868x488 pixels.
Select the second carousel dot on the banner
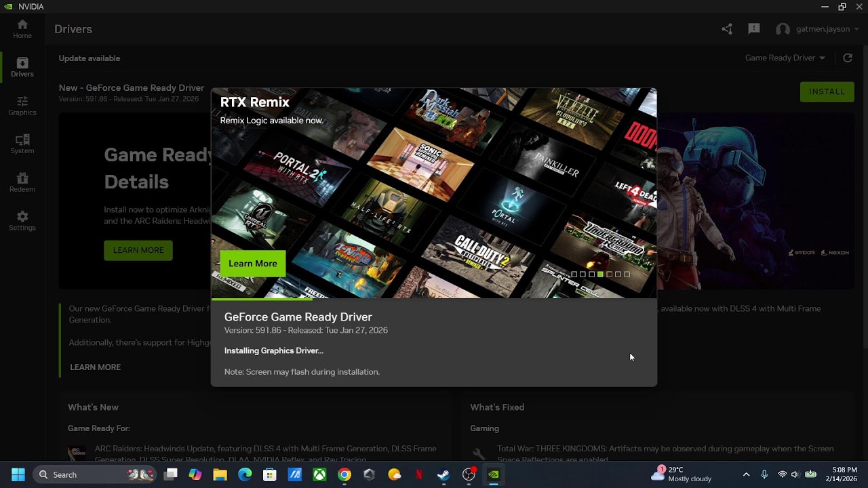pos(583,274)
